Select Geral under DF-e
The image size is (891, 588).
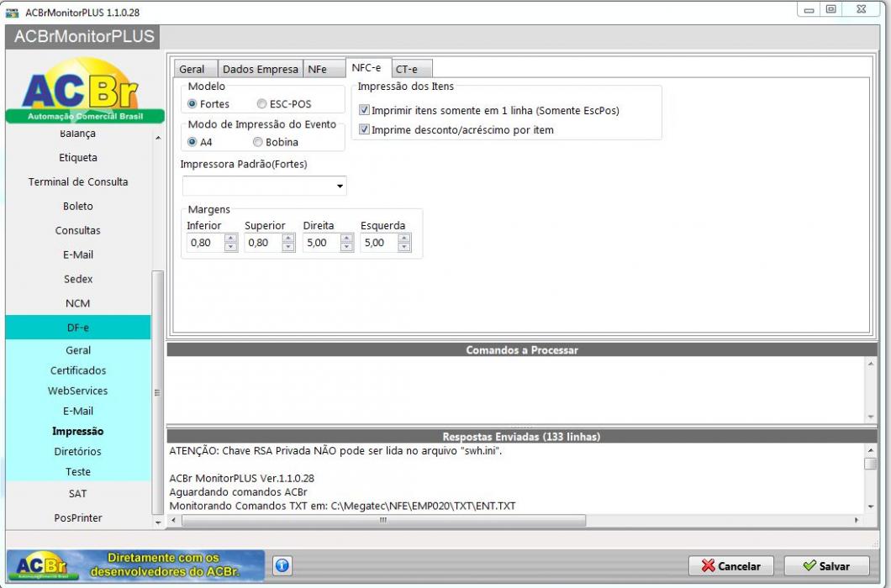point(78,350)
